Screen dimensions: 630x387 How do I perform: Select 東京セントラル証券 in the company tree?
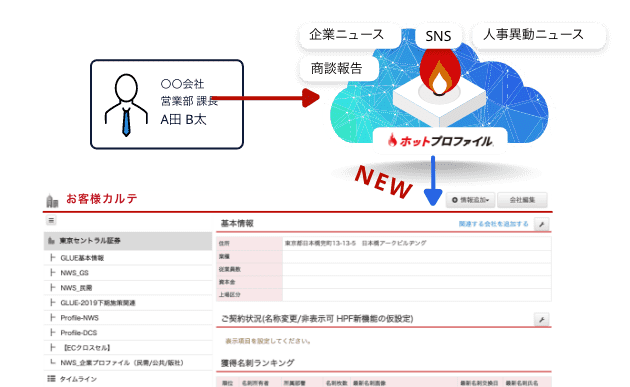pyautogui.click(x=128, y=241)
